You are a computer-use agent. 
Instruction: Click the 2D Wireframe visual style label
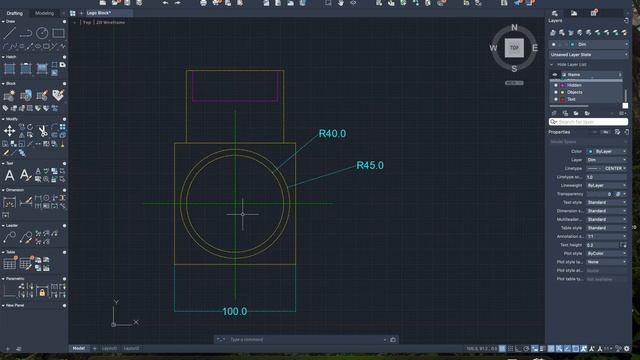[x=111, y=22]
